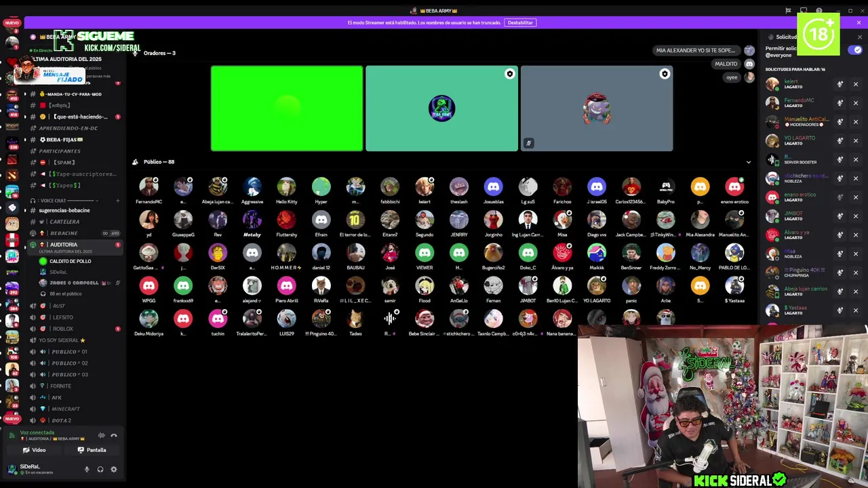Open WPGG audience member avatar

click(x=149, y=286)
